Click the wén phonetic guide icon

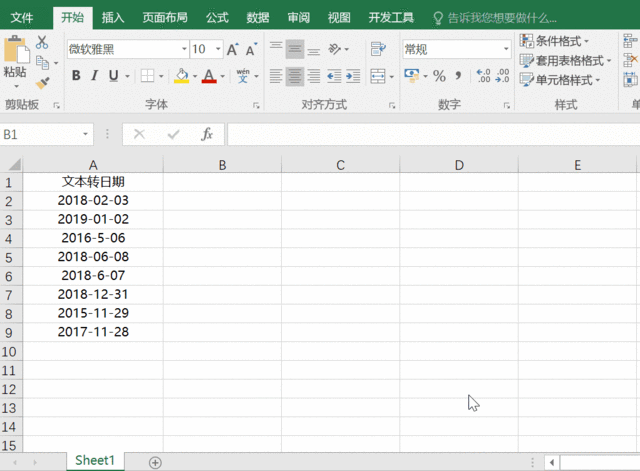243,76
